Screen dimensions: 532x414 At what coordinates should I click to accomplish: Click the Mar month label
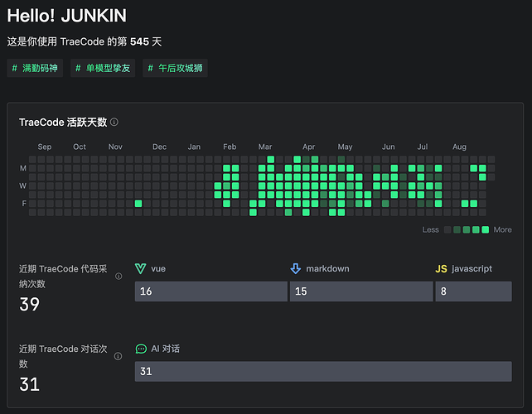click(x=265, y=147)
